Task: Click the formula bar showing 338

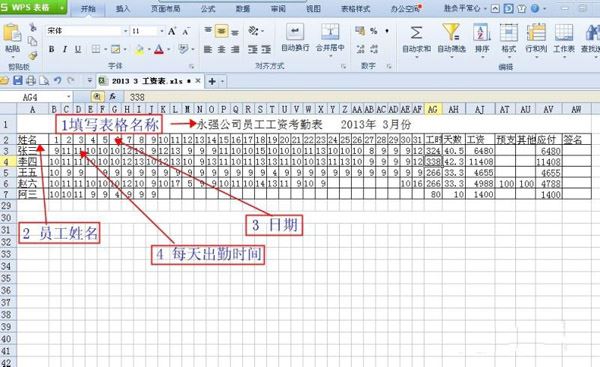Action: coord(360,97)
